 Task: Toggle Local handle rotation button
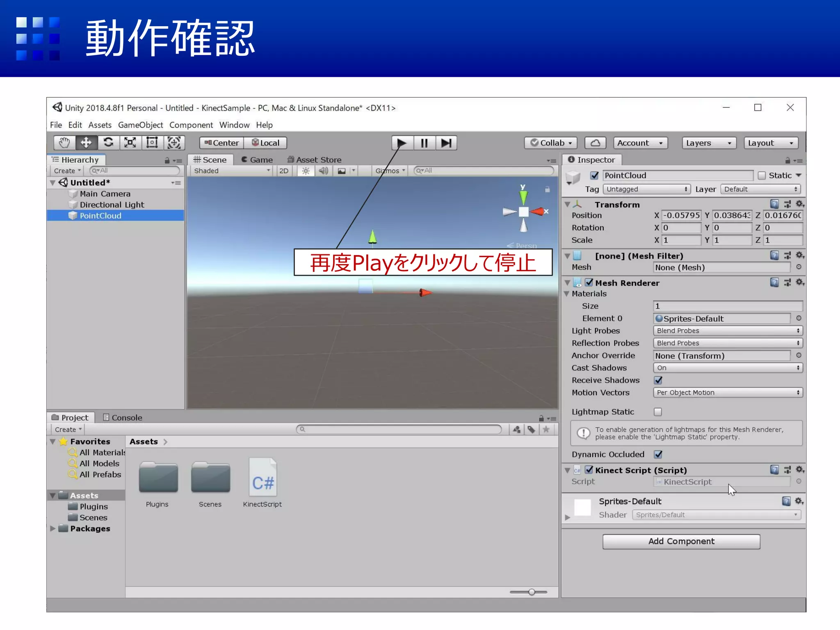pyautogui.click(x=265, y=143)
